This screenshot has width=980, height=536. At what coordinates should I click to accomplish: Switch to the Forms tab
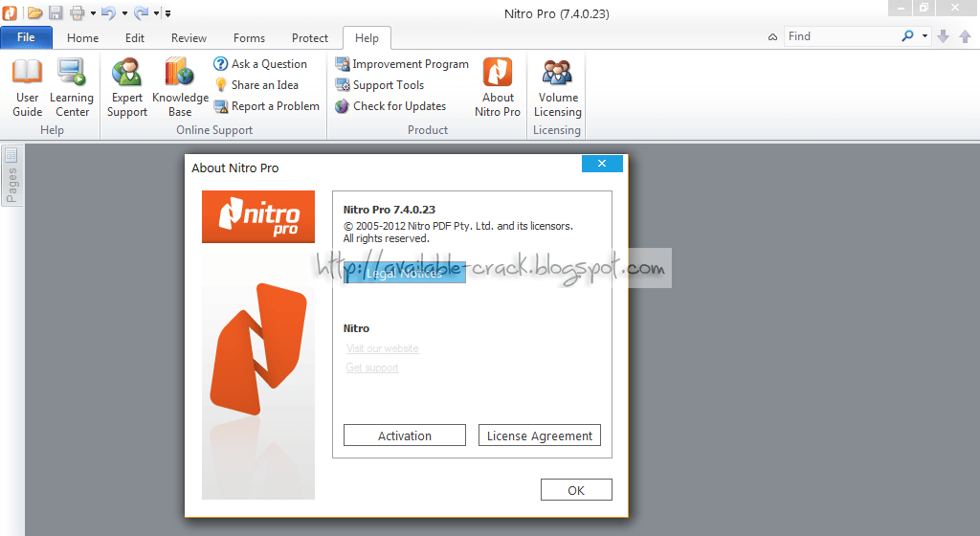click(249, 38)
